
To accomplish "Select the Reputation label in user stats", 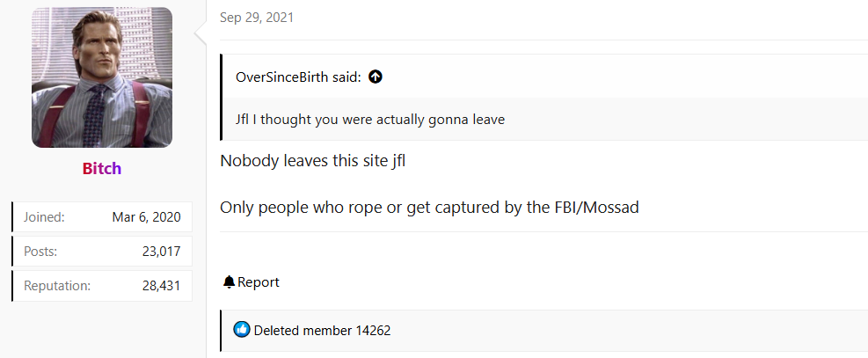I will click(x=57, y=286).
